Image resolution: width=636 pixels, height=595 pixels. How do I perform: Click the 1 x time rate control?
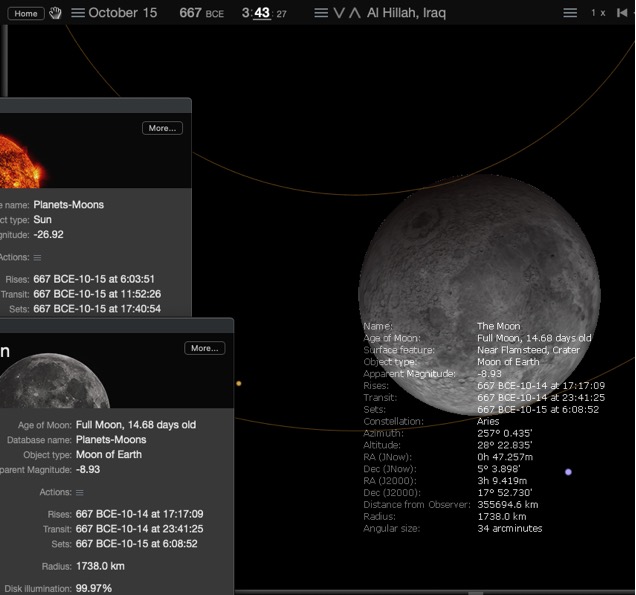click(x=598, y=13)
